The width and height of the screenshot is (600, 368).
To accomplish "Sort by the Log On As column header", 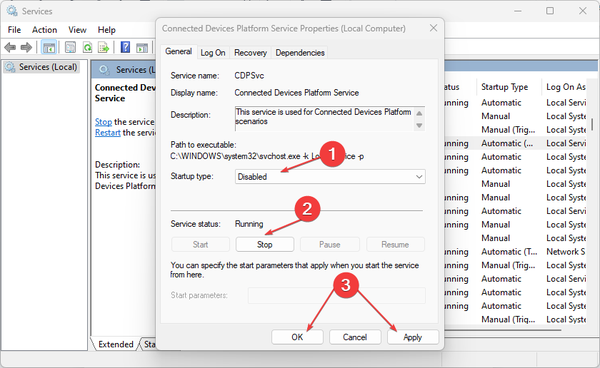I will point(566,87).
